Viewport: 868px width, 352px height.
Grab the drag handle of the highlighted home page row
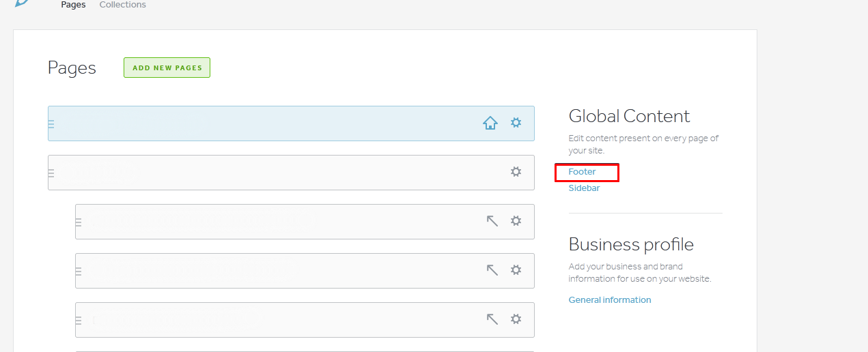(x=51, y=124)
